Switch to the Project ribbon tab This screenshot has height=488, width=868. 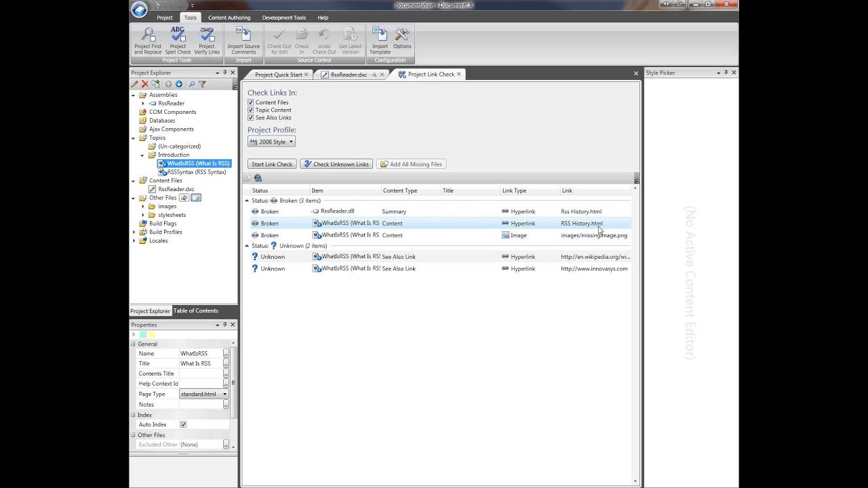165,18
